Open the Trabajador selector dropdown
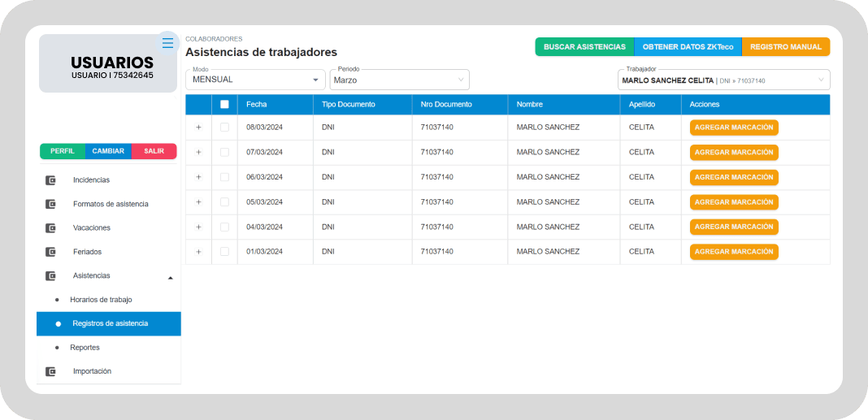868x420 pixels. 723,80
